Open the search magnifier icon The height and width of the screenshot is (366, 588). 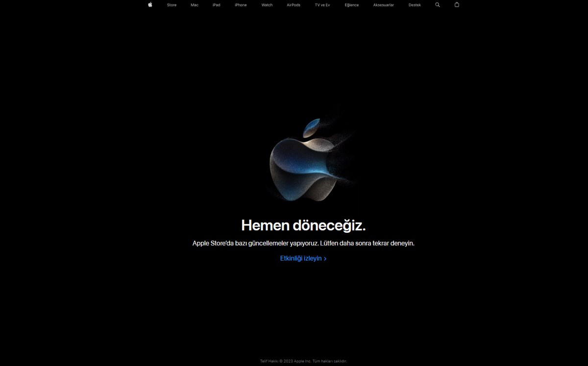pyautogui.click(x=438, y=5)
